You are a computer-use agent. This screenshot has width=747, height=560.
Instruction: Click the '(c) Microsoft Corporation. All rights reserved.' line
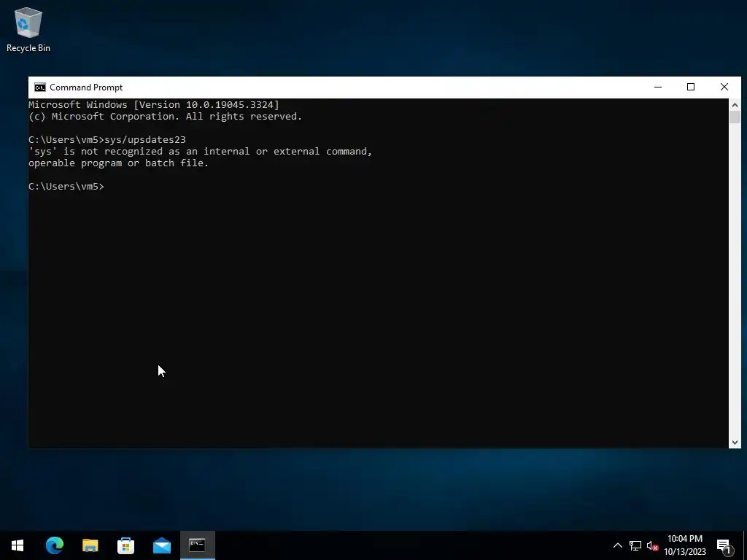pos(166,116)
